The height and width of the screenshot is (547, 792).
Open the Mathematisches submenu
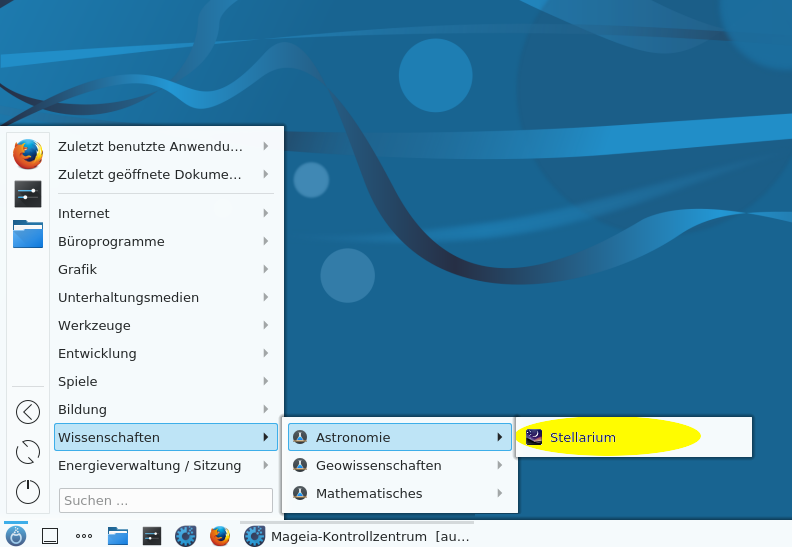[400, 493]
